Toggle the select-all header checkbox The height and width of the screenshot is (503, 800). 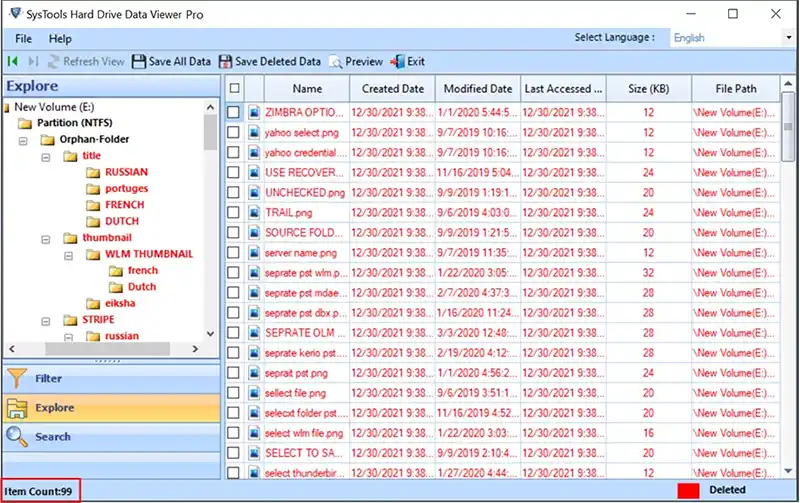pos(235,88)
